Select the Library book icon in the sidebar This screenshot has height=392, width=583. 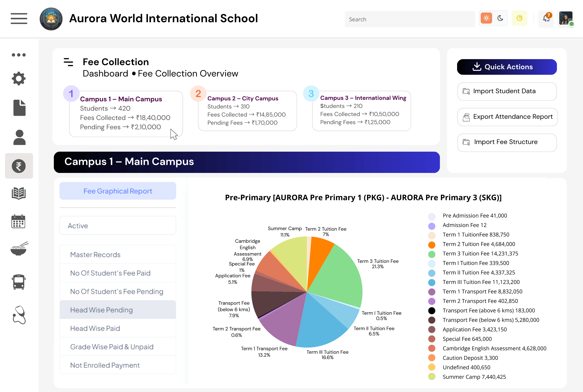pyautogui.click(x=19, y=194)
